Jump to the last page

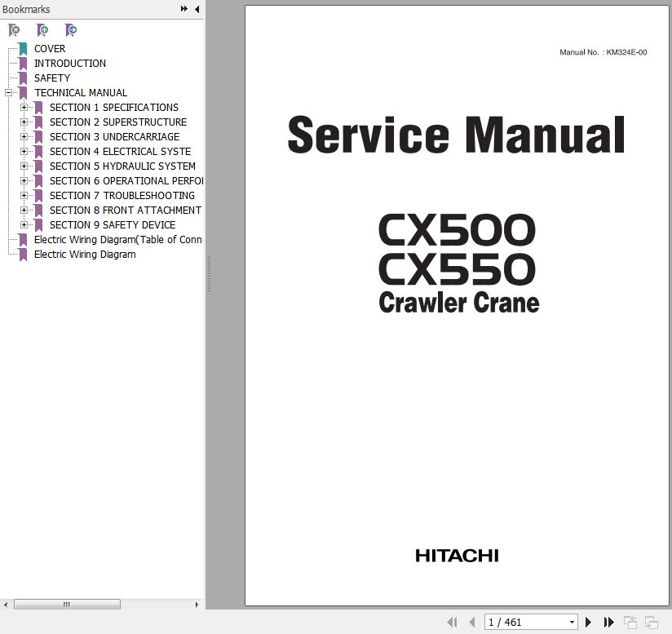608,622
